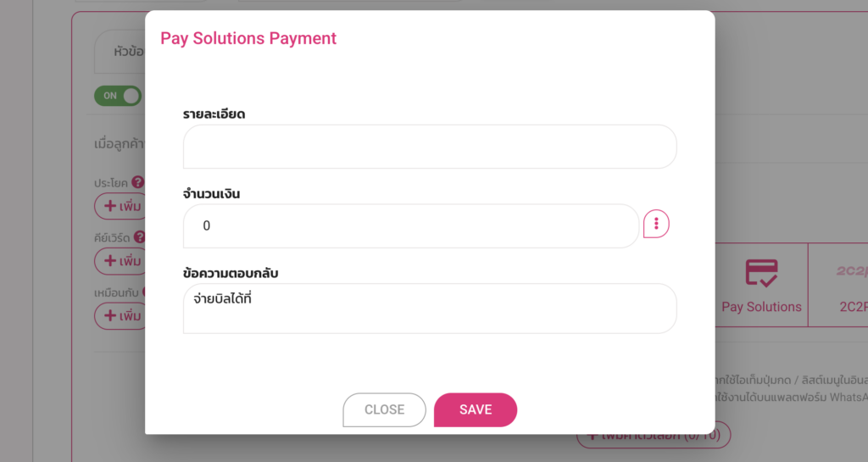Close the Pay Solutions Payment dialog

point(384,409)
